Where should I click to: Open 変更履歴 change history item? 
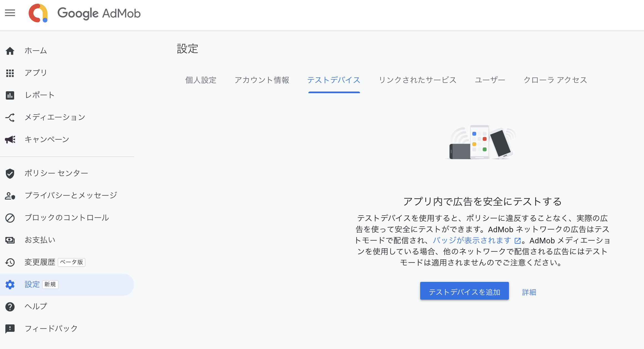pyautogui.click(x=40, y=262)
